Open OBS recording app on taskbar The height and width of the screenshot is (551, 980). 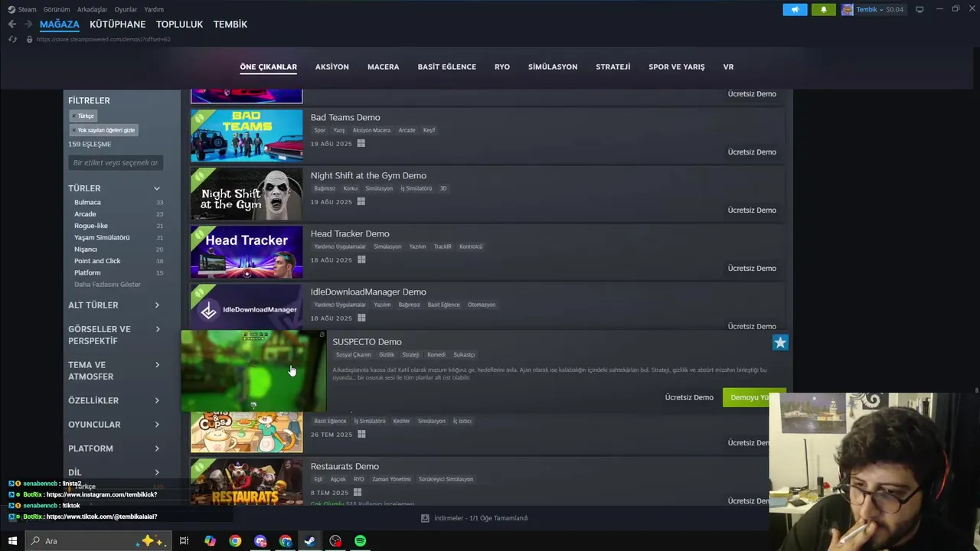click(x=335, y=541)
